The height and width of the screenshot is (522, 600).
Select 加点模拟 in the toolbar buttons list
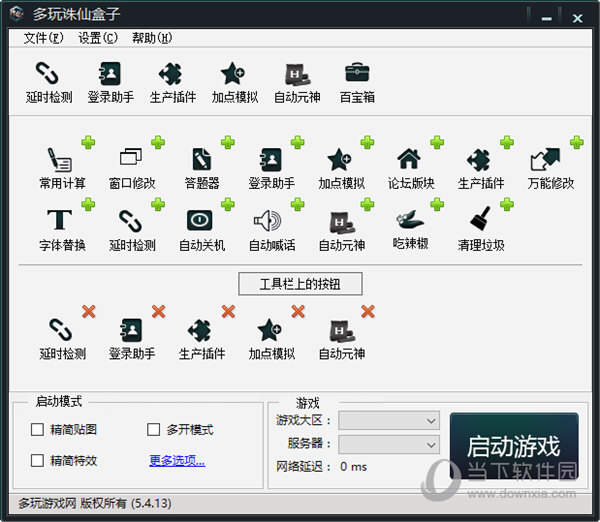pos(272,339)
